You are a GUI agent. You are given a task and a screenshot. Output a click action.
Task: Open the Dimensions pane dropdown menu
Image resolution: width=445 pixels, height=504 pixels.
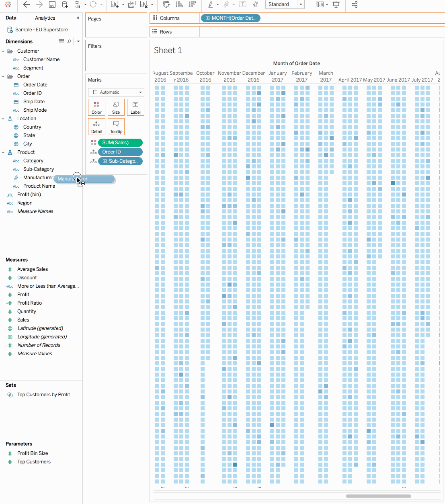pos(78,41)
